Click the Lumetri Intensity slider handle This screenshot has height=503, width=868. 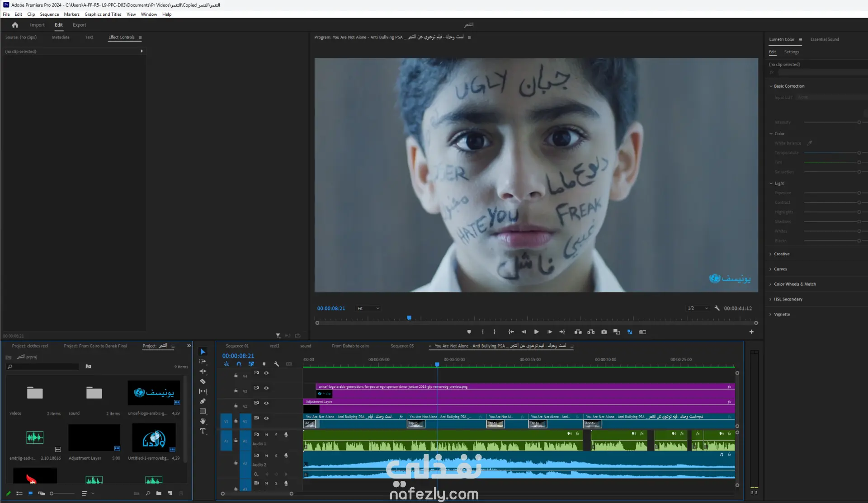[x=859, y=122]
